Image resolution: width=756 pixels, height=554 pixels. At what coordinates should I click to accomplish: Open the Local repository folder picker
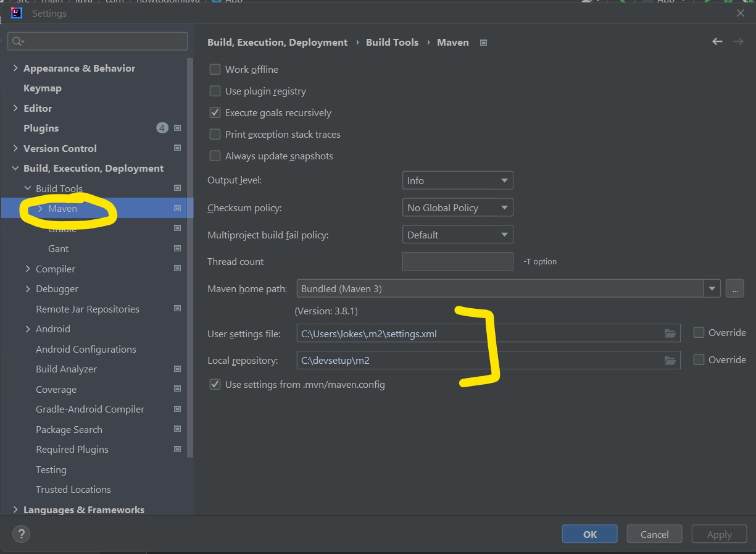click(x=670, y=360)
